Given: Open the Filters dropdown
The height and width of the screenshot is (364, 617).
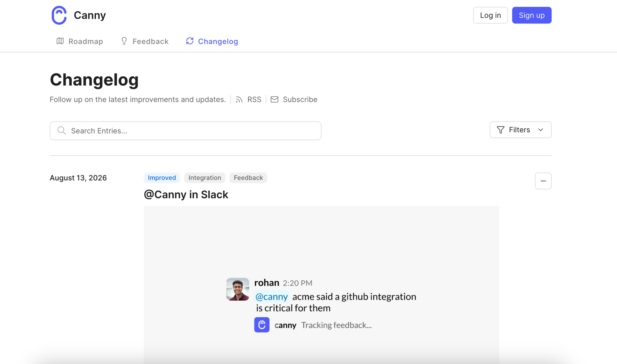Looking at the screenshot, I should click(x=520, y=130).
